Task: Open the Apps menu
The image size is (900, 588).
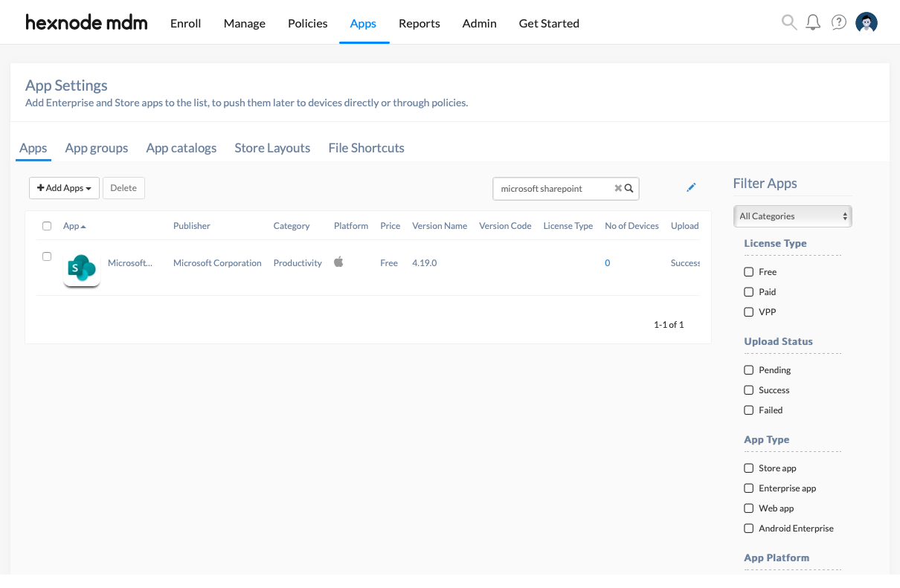Action: (x=363, y=23)
